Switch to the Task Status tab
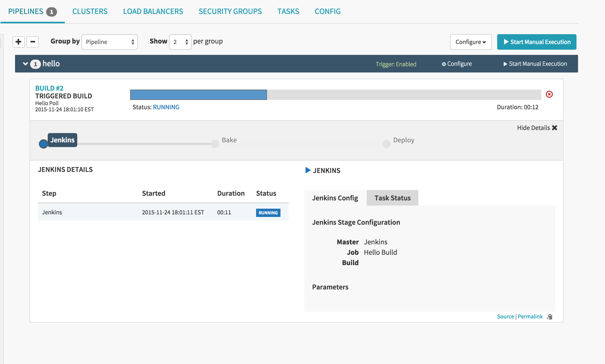Screen dimensions: 605x364 [x=392, y=198]
